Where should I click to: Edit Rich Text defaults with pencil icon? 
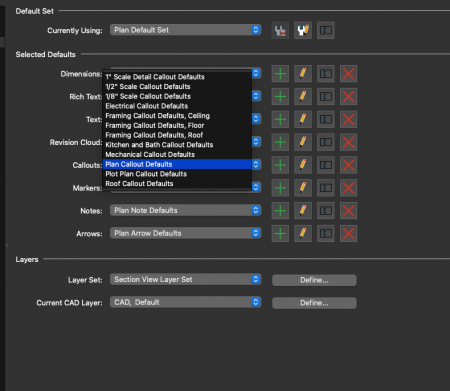coord(303,97)
